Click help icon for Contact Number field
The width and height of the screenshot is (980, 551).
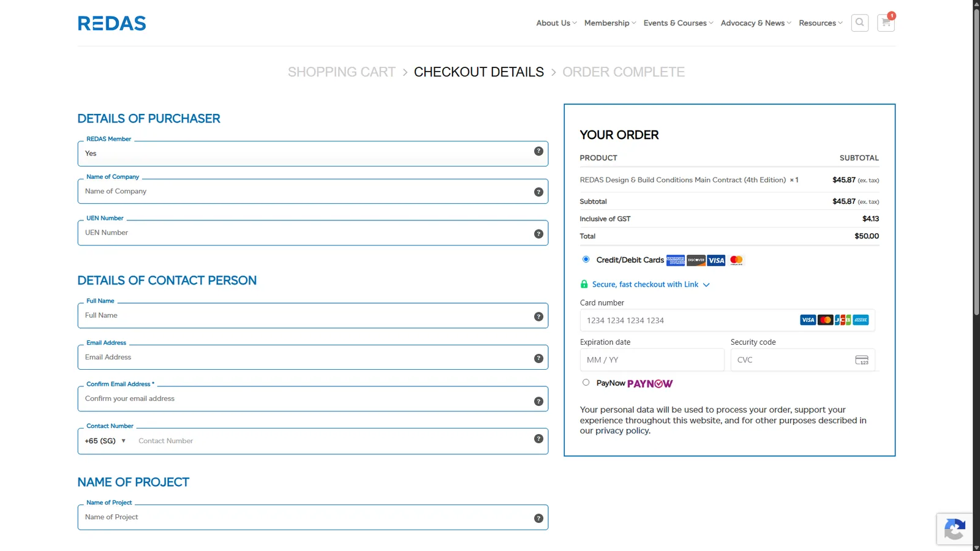(538, 439)
